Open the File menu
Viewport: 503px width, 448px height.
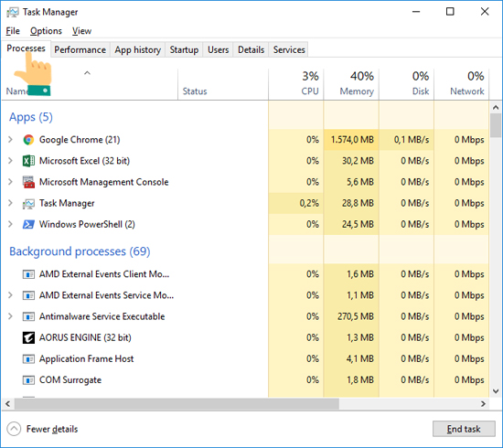pos(13,31)
